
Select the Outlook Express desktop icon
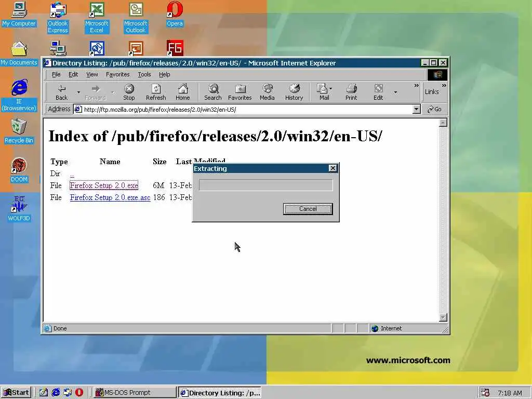pos(58,17)
